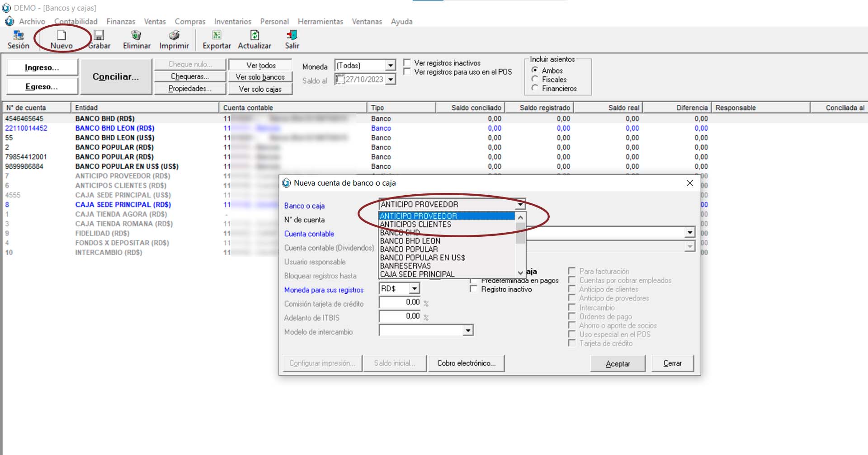Choose BANCO BHD LEON from the list
The width and height of the screenshot is (868, 455).
pyautogui.click(x=447, y=241)
